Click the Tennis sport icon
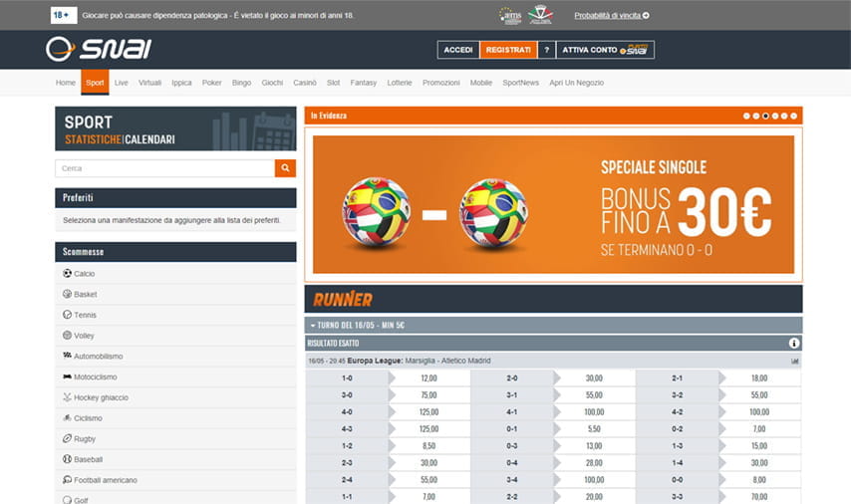Screen dimensions: 851x504 (68, 315)
